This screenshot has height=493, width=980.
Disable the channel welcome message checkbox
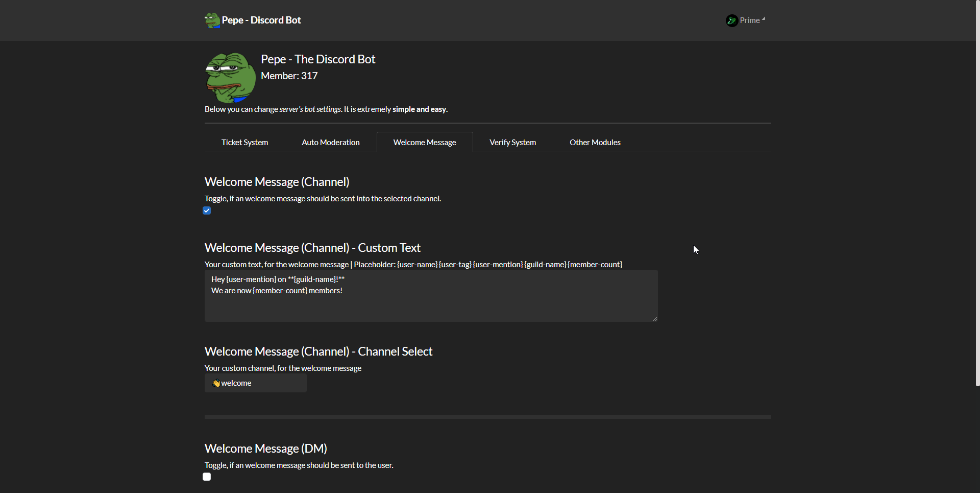coord(207,210)
